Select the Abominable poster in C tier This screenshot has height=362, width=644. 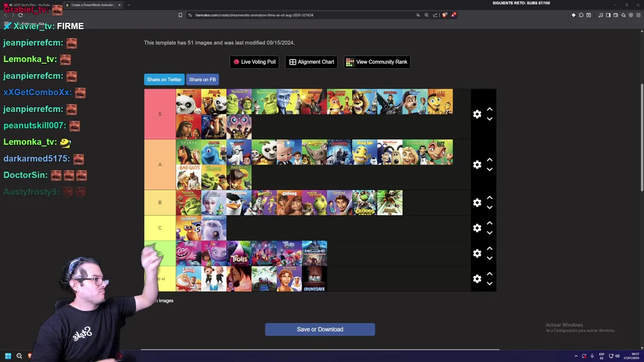click(214, 228)
